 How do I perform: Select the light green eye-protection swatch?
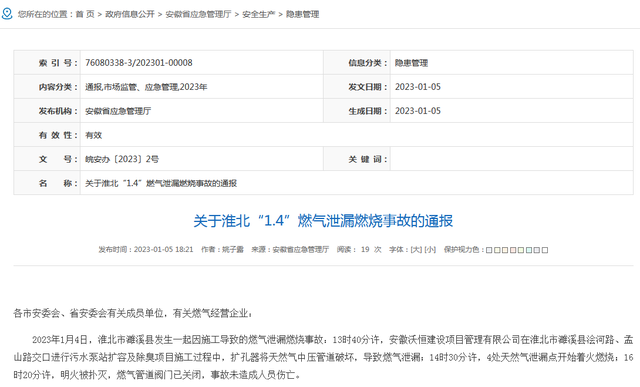coord(521,250)
